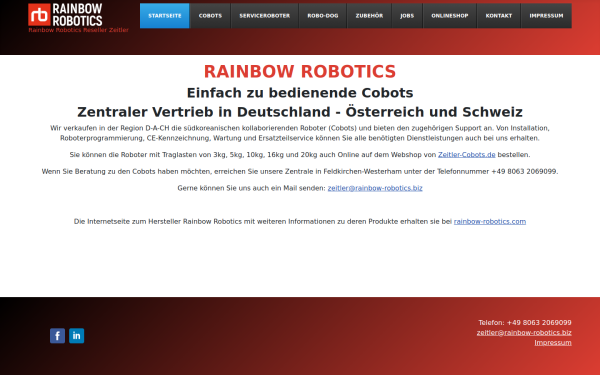The width and height of the screenshot is (600, 375).
Task: Click the footer text 'Telefon: +49 8063 2069099'
Action: point(525,323)
